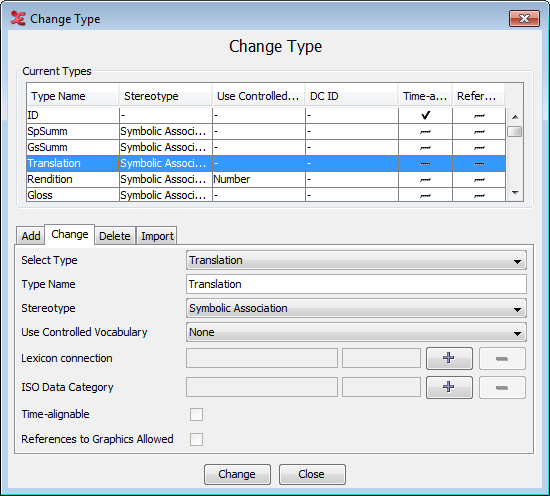The image size is (550, 496).
Task: Enable References to Graphics Allowed checkbox
Action: pos(196,439)
